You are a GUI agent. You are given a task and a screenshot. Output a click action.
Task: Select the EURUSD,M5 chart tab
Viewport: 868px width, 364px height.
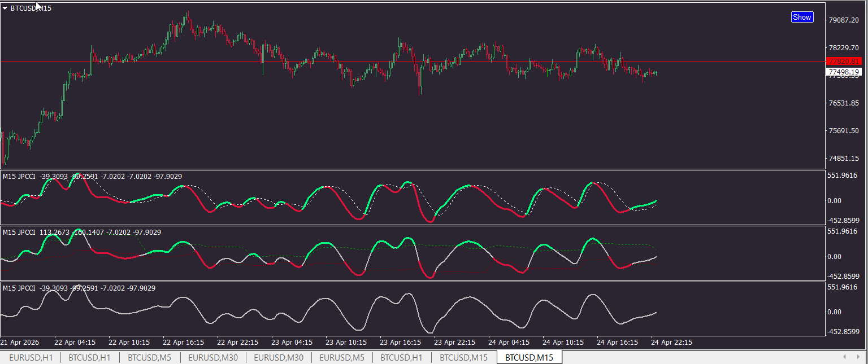tap(342, 358)
